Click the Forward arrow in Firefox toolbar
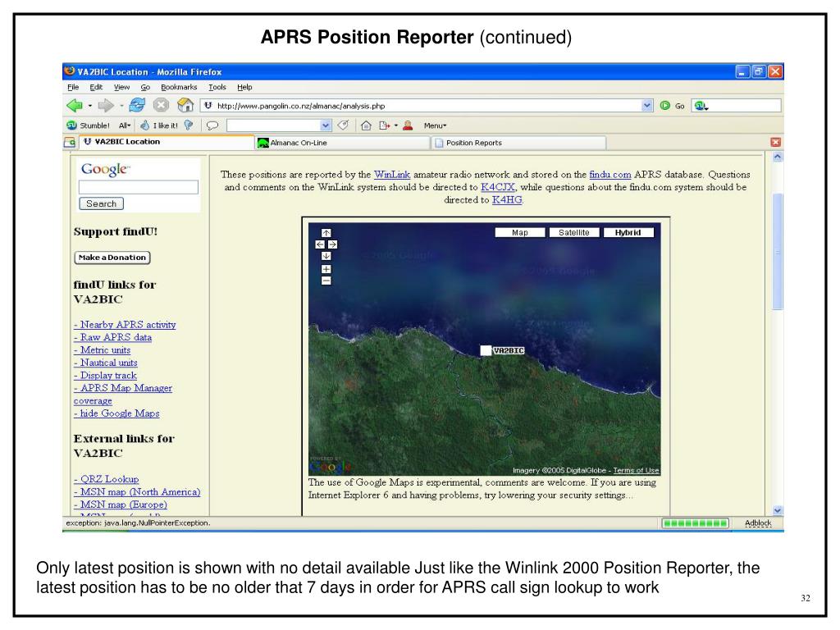840x630 pixels. coord(106,106)
